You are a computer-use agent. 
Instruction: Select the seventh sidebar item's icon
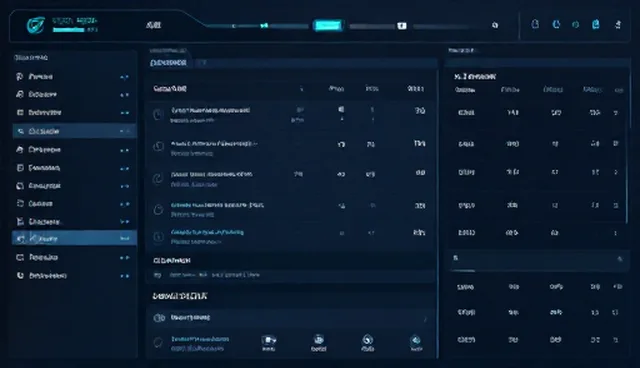point(20,186)
